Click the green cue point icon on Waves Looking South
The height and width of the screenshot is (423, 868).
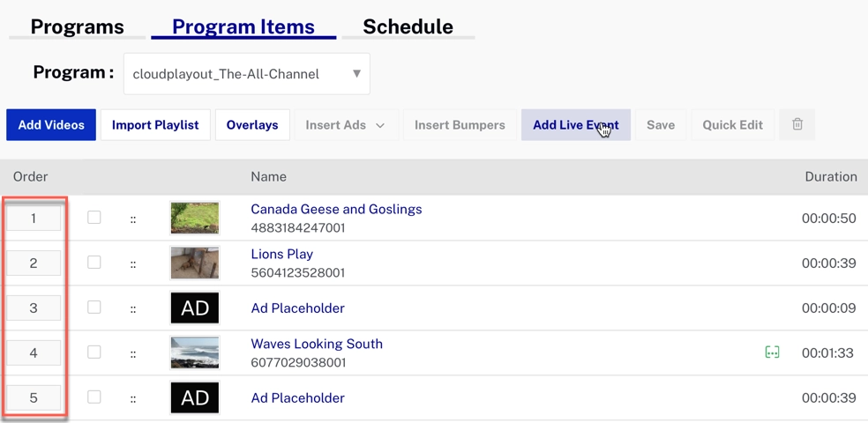pos(772,352)
